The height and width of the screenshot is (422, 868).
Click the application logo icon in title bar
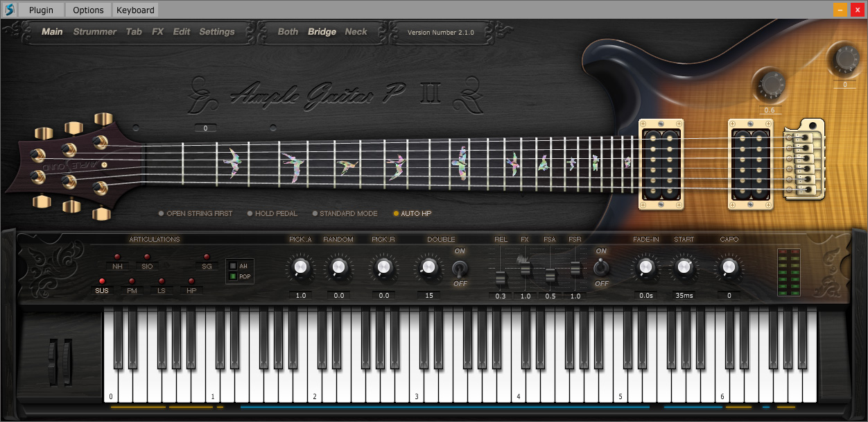[9, 10]
